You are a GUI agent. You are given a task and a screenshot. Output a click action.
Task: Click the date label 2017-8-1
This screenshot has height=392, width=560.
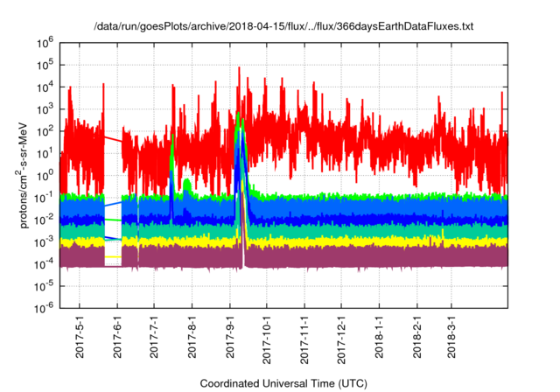coord(192,336)
